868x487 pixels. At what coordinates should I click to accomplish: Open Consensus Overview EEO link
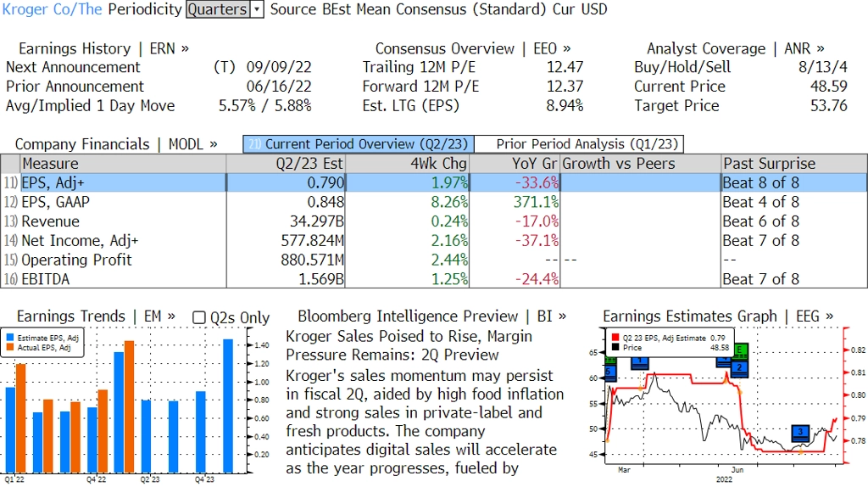click(x=473, y=48)
